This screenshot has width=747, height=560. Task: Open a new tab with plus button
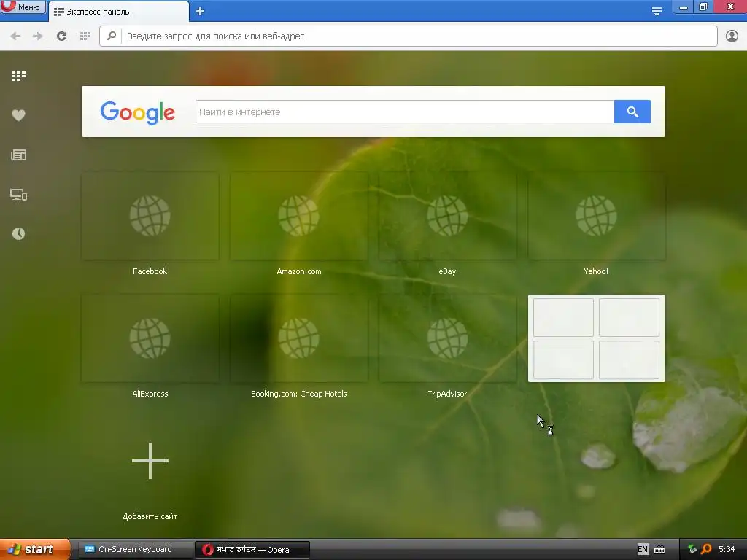click(200, 12)
